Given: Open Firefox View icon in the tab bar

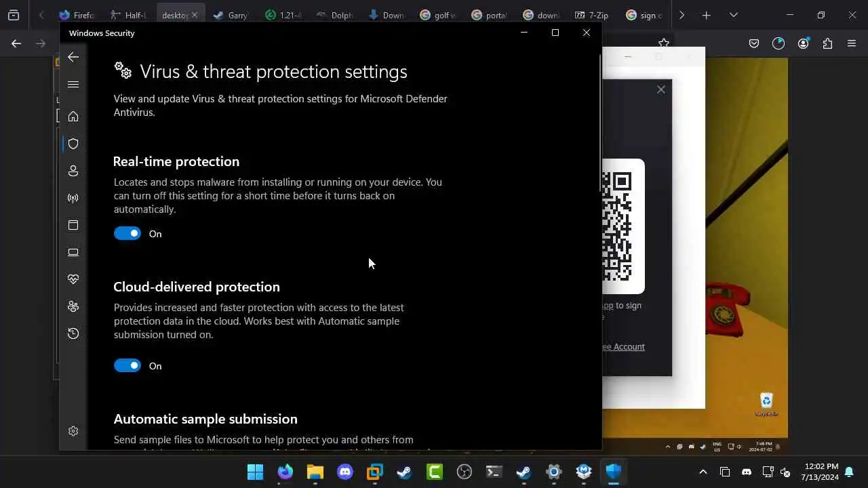Looking at the screenshot, I should pos(14,15).
